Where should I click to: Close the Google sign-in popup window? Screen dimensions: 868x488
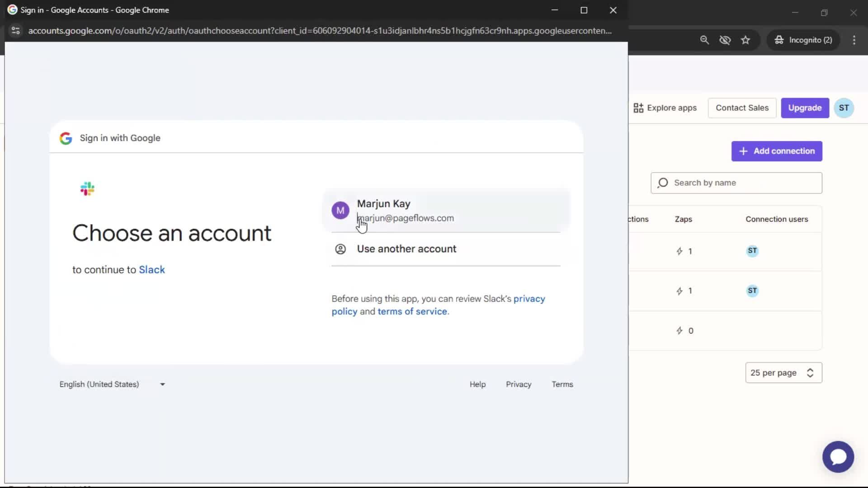613,10
